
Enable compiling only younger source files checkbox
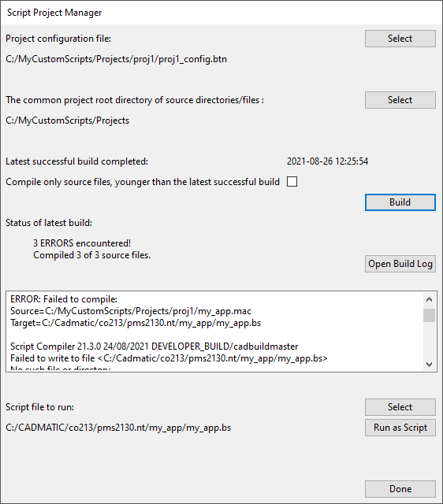pos(292,182)
